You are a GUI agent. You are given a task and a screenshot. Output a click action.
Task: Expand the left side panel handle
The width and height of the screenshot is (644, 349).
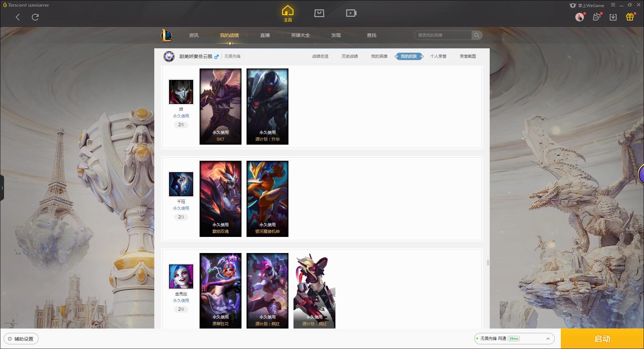point(2,188)
